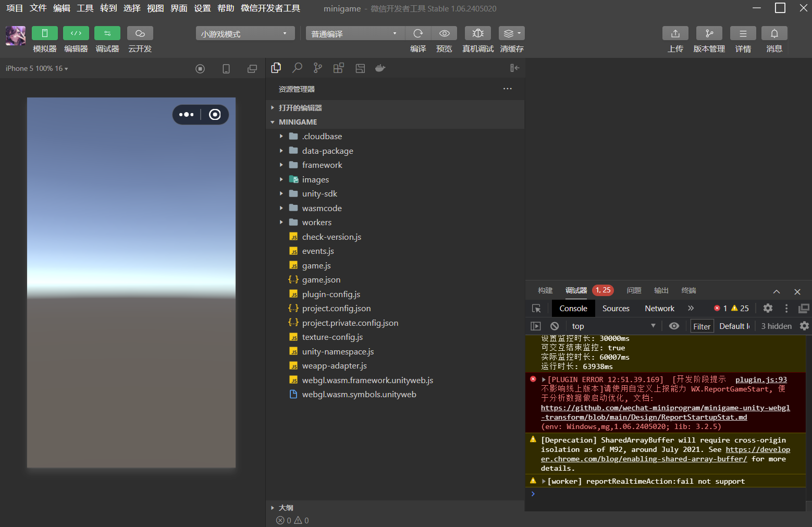This screenshot has width=812, height=527.
Task: Open notifications bell icon
Action: (774, 33)
